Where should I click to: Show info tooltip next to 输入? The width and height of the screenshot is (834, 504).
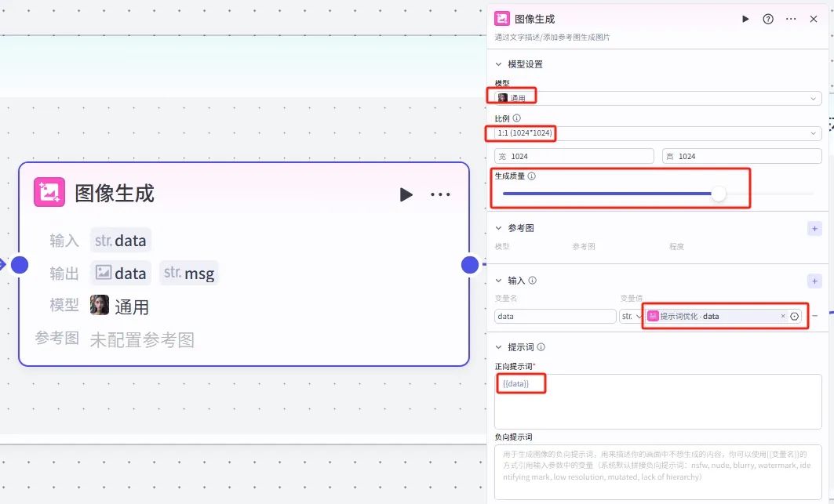pyautogui.click(x=533, y=280)
